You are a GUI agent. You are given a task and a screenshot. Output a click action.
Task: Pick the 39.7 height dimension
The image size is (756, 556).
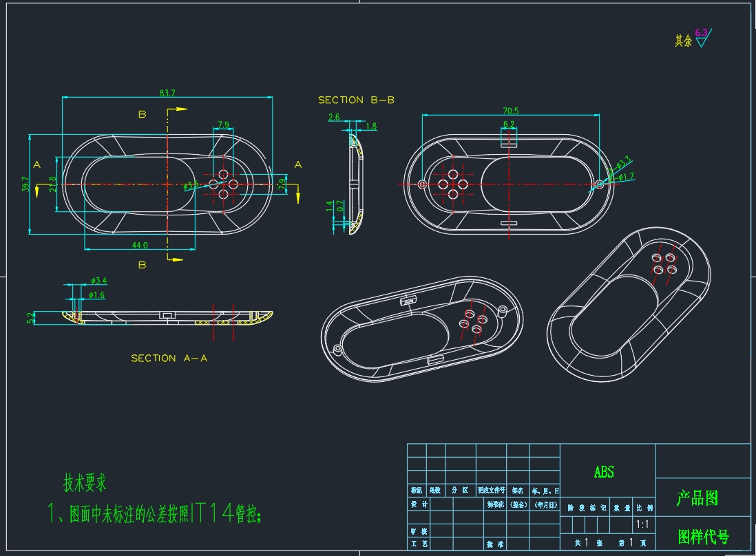pyautogui.click(x=25, y=184)
